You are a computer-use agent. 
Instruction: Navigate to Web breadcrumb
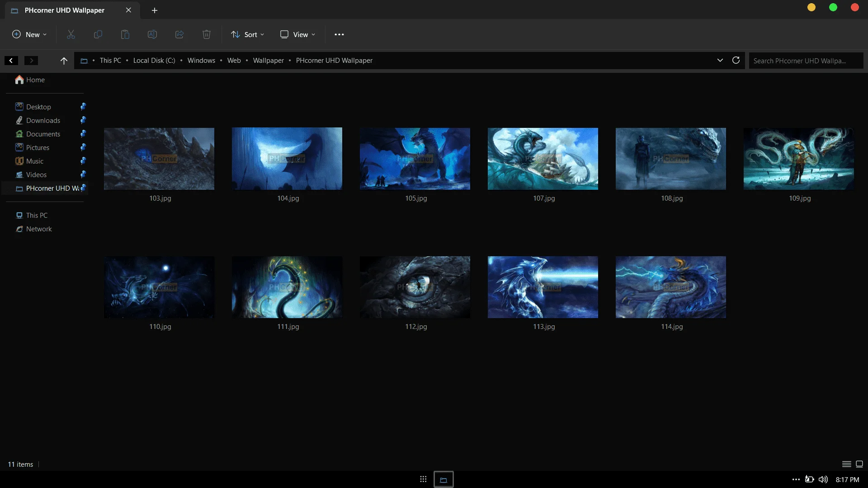coord(234,61)
